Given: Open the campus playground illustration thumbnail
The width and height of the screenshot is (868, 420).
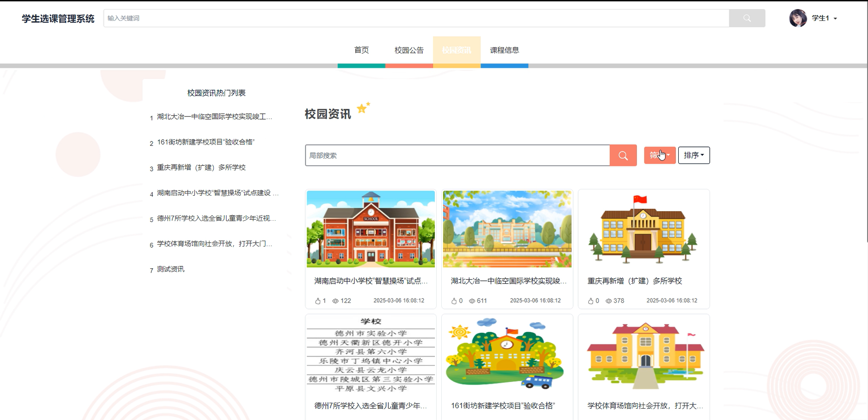Looking at the screenshot, I should click(507, 229).
